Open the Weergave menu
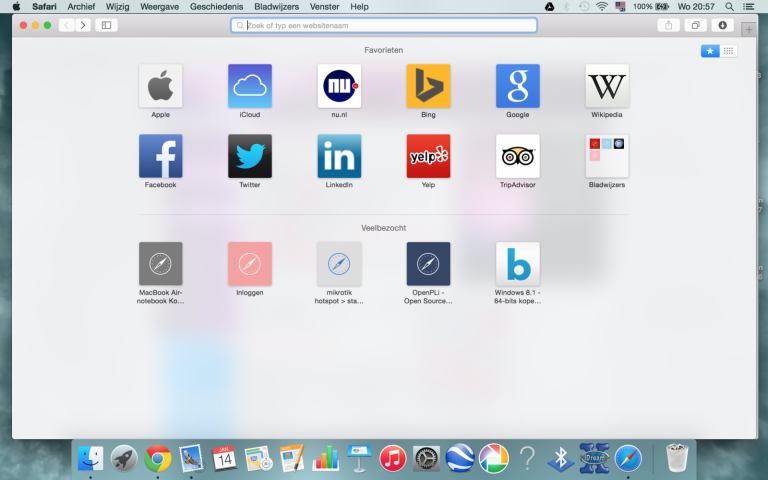Image resolution: width=768 pixels, height=480 pixels. 160,6
